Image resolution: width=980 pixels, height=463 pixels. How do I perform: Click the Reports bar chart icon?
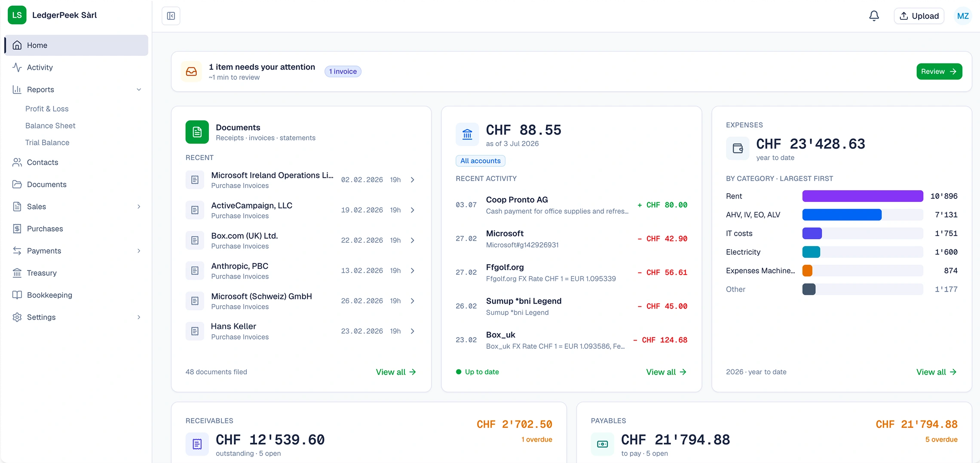pyautogui.click(x=17, y=89)
